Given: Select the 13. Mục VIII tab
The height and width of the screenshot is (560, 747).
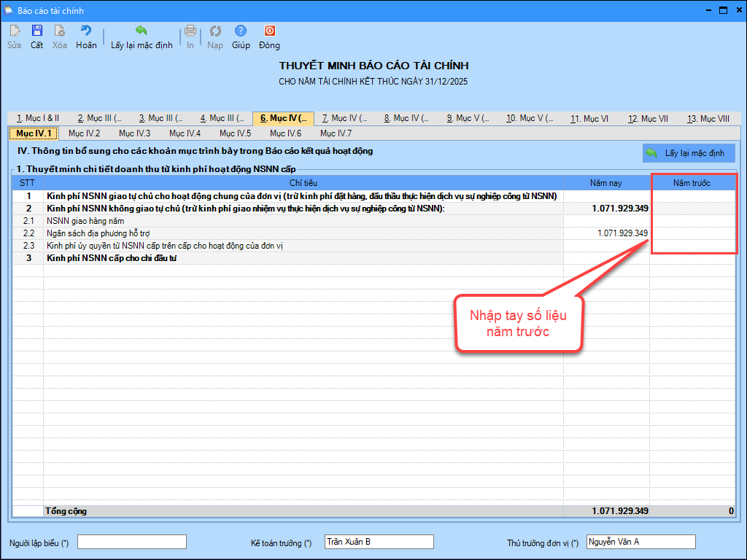Looking at the screenshot, I should tap(708, 118).
